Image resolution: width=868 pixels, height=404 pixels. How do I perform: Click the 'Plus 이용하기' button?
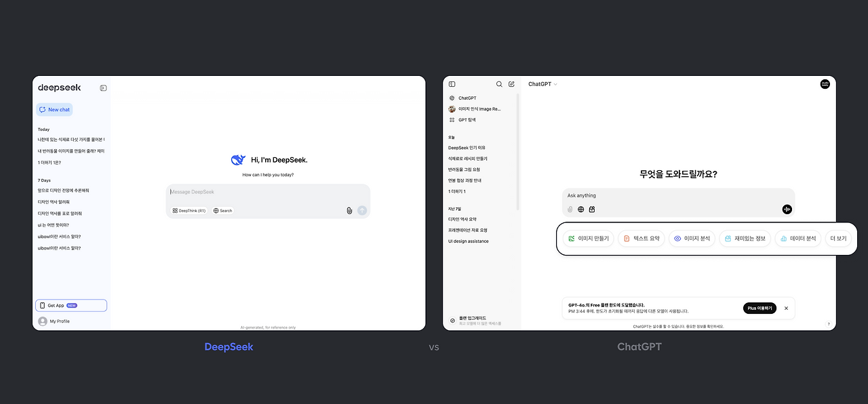(x=759, y=308)
